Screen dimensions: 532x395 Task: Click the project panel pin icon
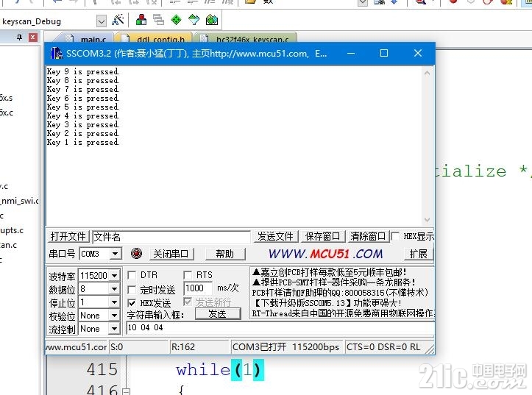pyautogui.click(x=19, y=37)
